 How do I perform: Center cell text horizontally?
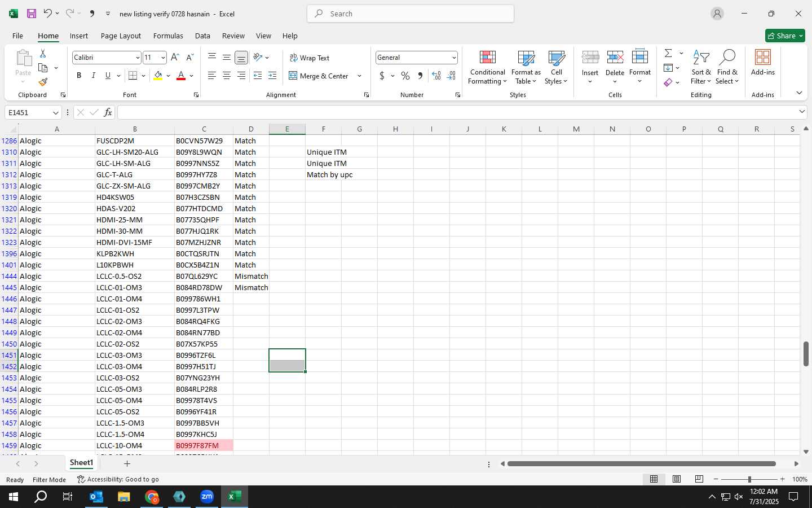click(227, 76)
